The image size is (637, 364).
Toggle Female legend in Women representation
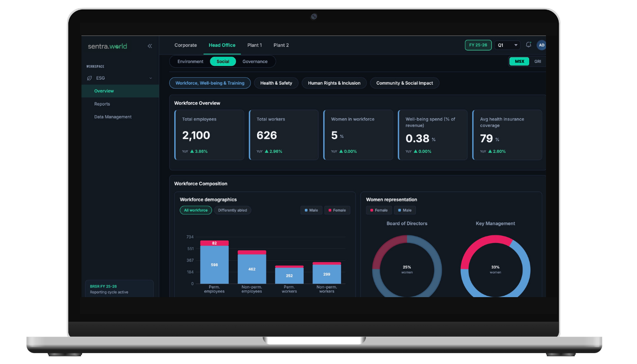[379, 210]
